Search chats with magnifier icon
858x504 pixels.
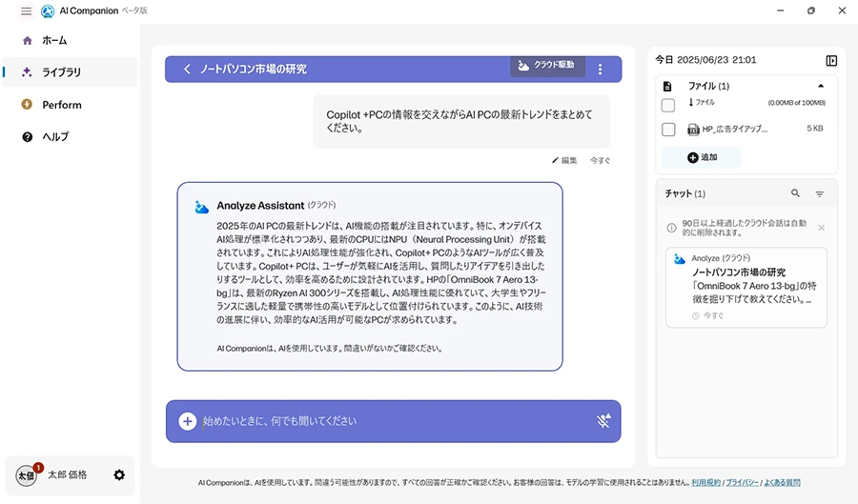click(x=795, y=193)
